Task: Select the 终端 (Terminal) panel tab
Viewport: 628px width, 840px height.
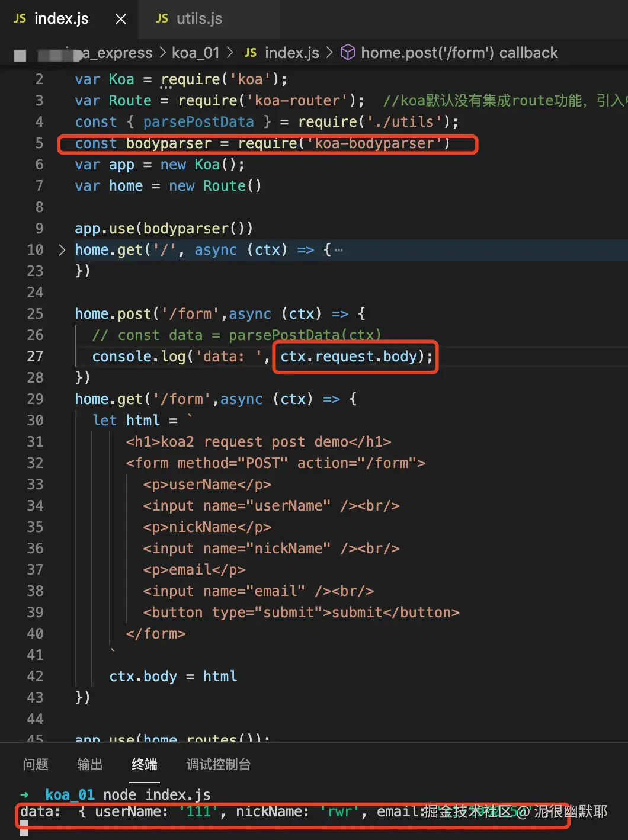Action: 145,764
